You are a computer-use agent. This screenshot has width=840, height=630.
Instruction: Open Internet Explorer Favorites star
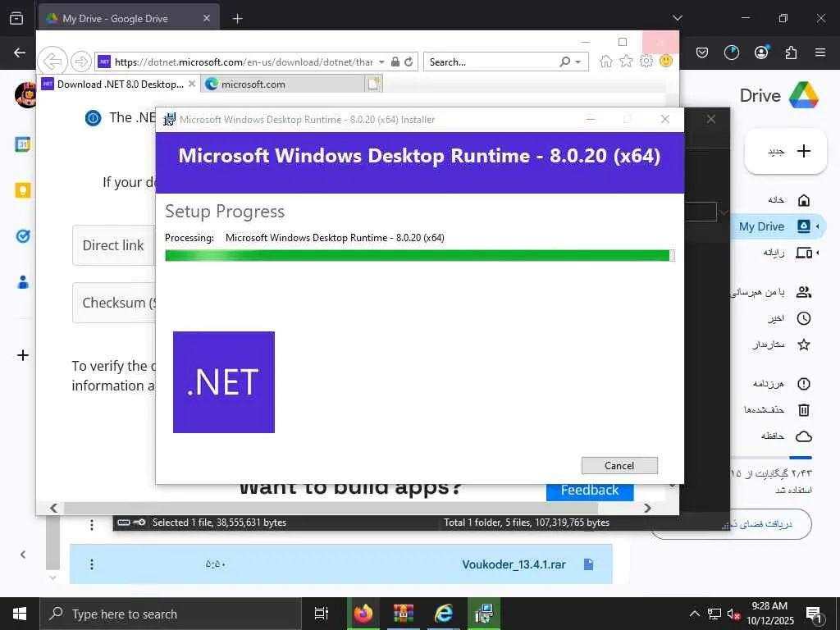pos(626,61)
